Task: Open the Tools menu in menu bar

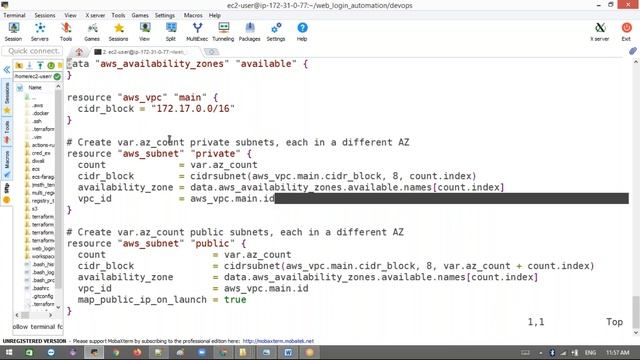Action: tap(118, 15)
